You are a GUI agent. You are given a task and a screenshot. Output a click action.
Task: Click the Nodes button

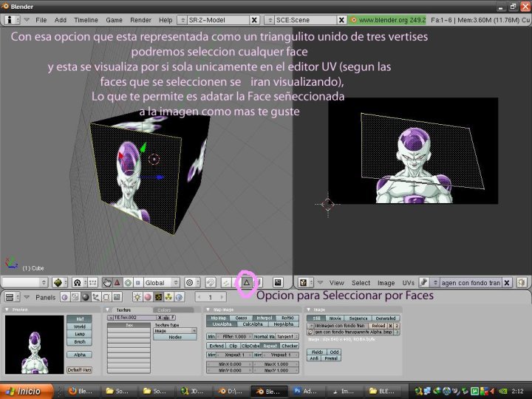(175, 337)
